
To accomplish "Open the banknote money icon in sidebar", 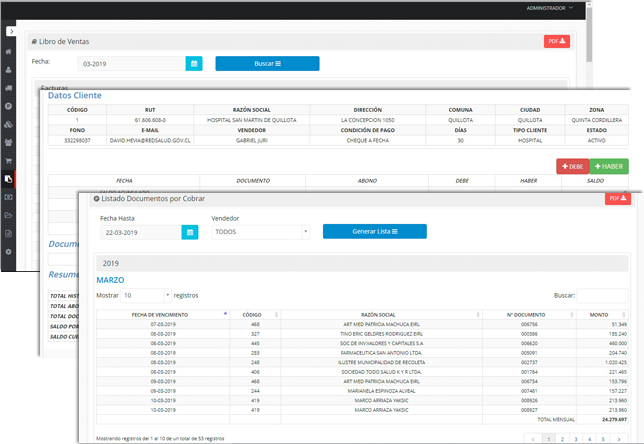I will 8,197.
